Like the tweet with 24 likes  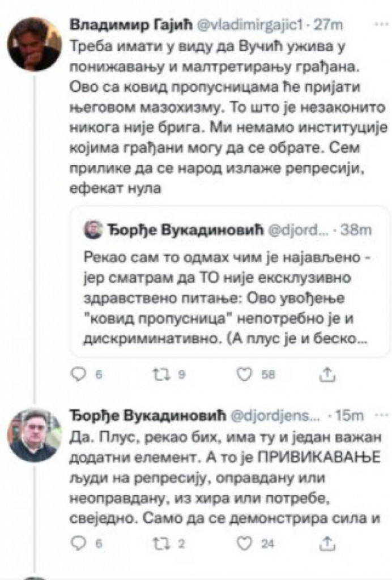244,543
